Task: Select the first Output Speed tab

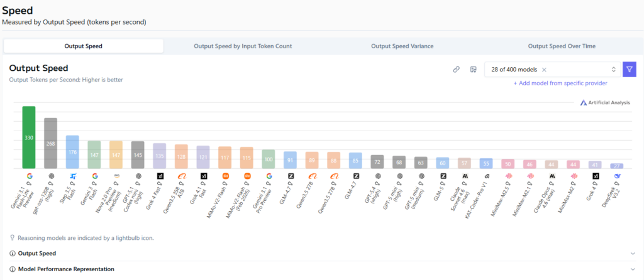Action: (x=83, y=46)
